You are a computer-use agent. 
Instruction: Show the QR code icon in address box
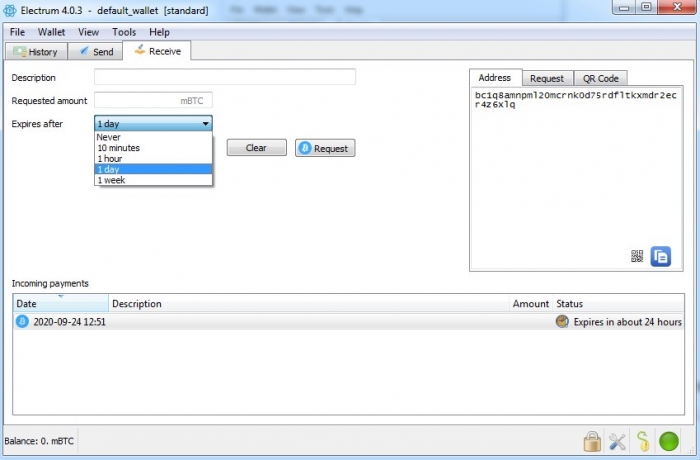coord(637,256)
